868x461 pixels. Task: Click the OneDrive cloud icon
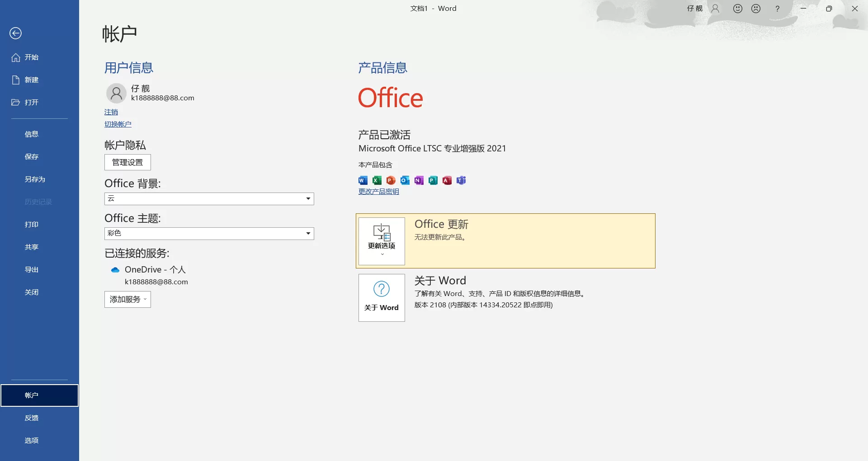pos(115,269)
